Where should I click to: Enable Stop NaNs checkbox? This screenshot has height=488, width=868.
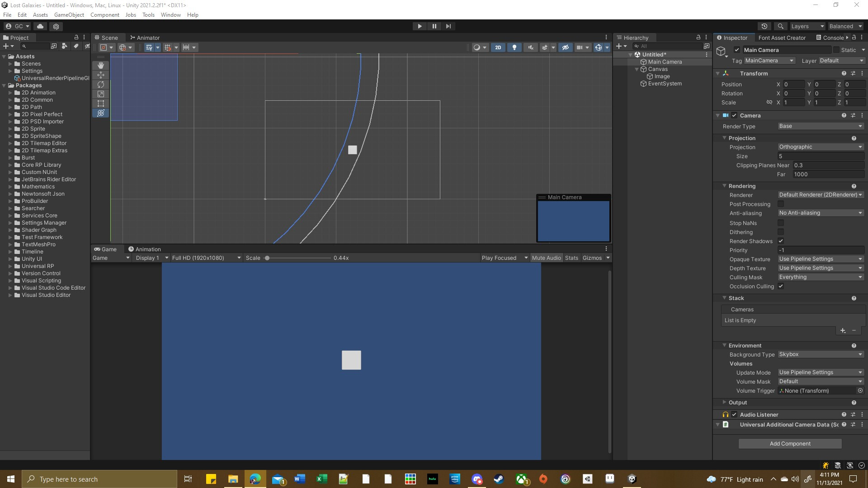[x=781, y=223]
